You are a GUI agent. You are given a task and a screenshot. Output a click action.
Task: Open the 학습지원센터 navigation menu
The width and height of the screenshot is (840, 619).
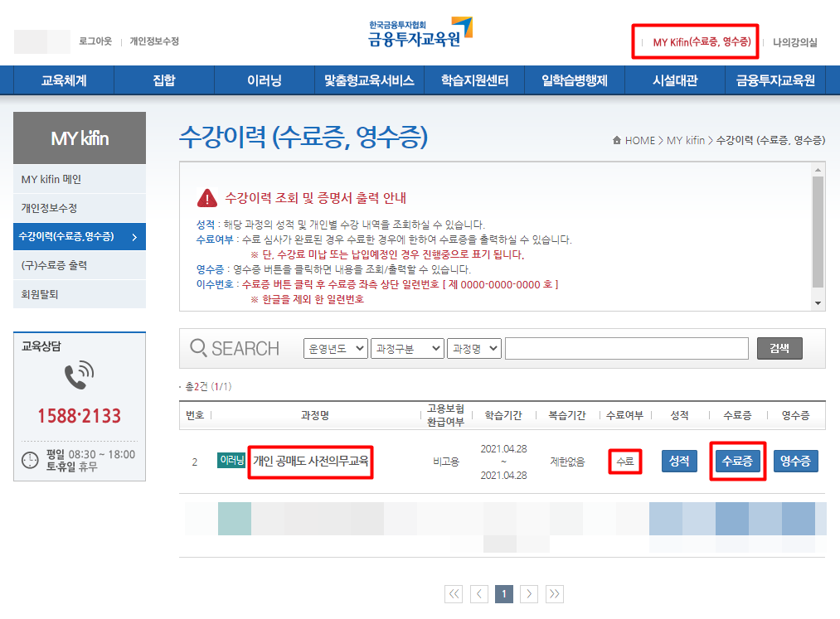(475, 80)
